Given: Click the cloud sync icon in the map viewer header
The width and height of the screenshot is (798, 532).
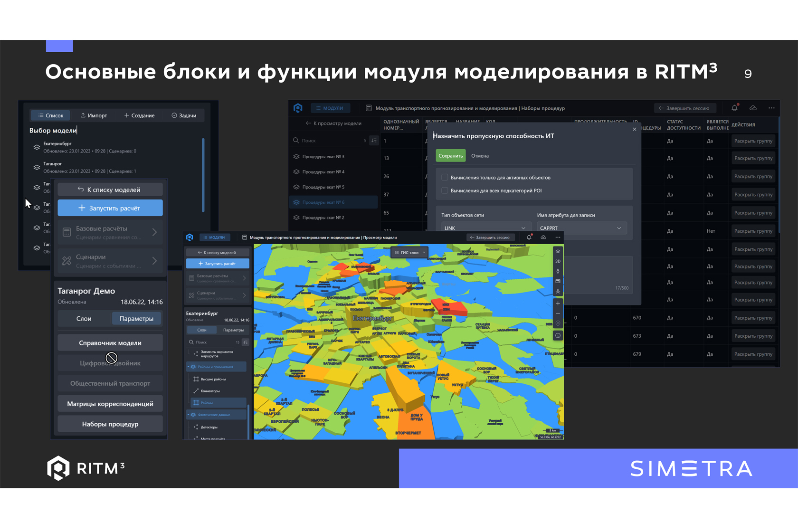Looking at the screenshot, I should tap(543, 237).
